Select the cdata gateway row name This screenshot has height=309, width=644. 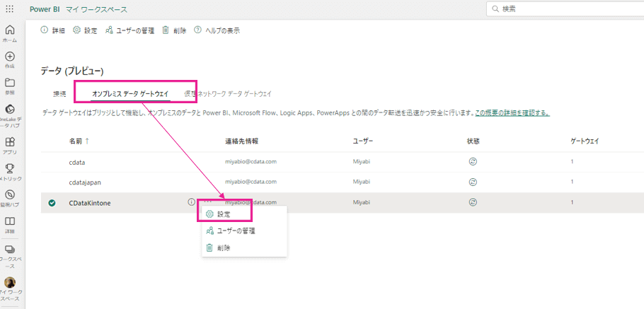pos(77,162)
